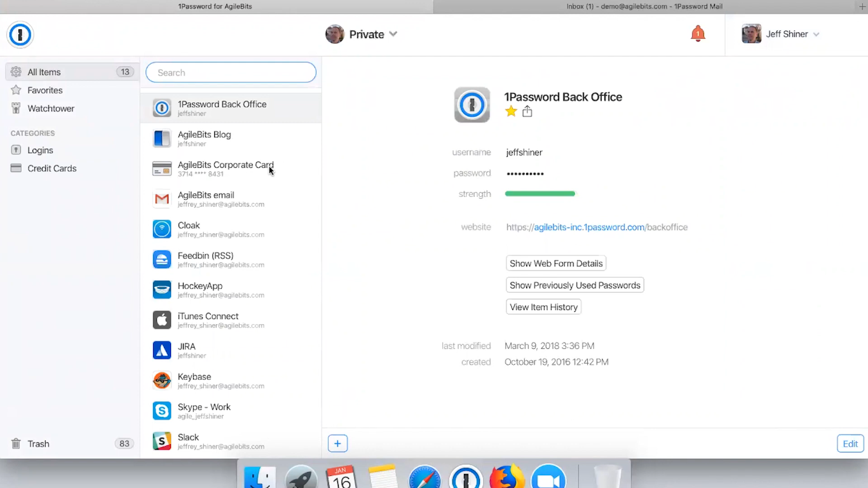Screen dimensions: 868x488
Task: Click the 1Password logo in top-left corner
Action: [20, 34]
